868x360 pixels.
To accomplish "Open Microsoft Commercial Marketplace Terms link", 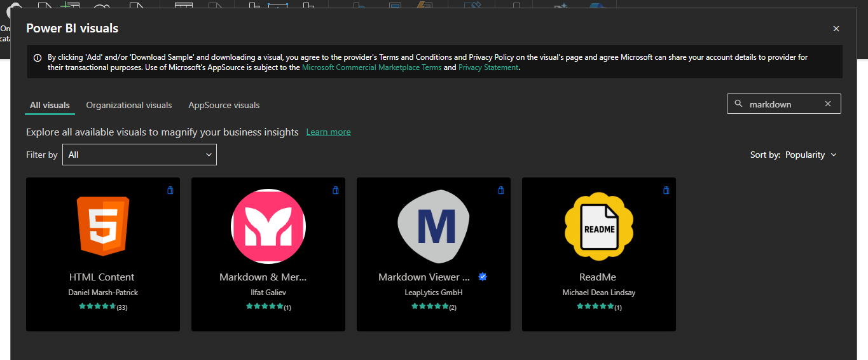I will point(371,67).
